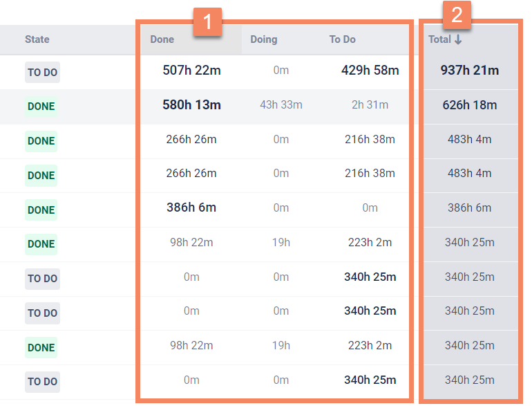
Task: Click the To Do column header
Action: (342, 39)
